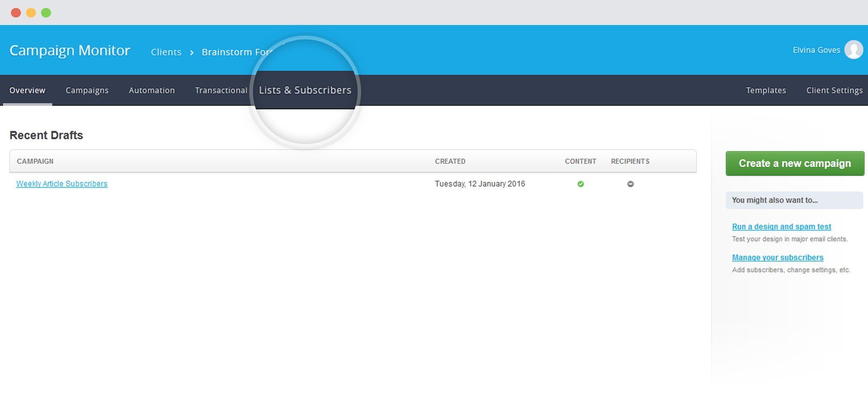
Task: Click the red close window button
Action: [x=16, y=13]
